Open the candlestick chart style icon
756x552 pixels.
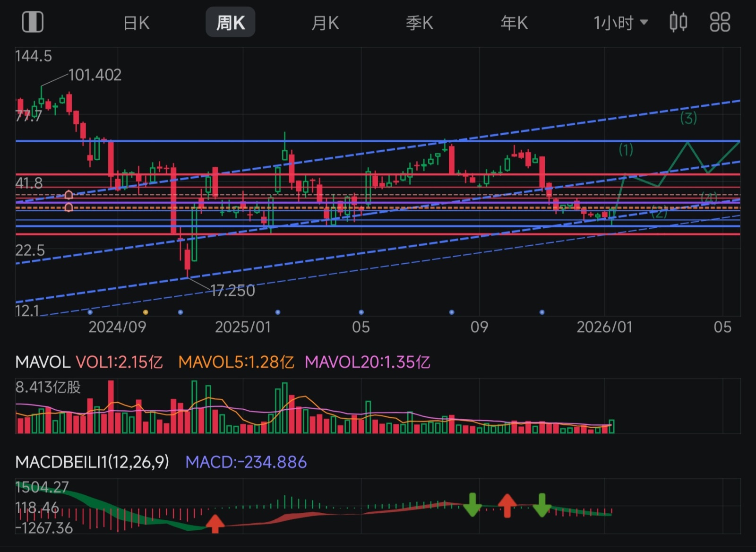[x=679, y=22]
